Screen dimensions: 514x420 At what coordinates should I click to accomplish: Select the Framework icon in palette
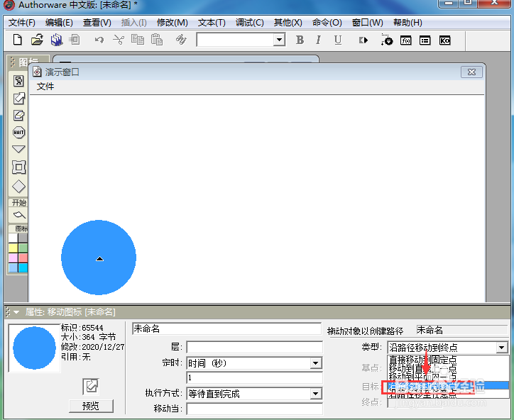(18, 167)
